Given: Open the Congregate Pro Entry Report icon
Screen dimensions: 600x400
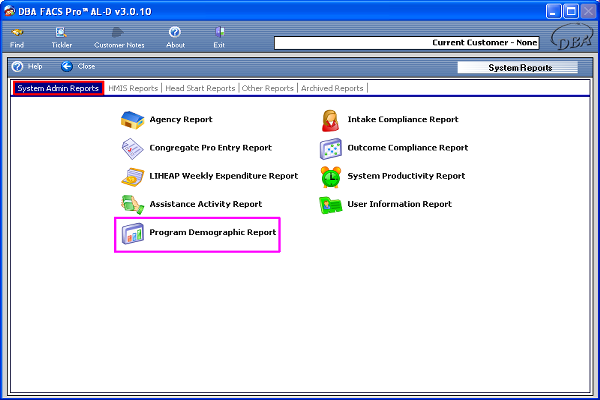Looking at the screenshot, I should pyautogui.click(x=133, y=148).
